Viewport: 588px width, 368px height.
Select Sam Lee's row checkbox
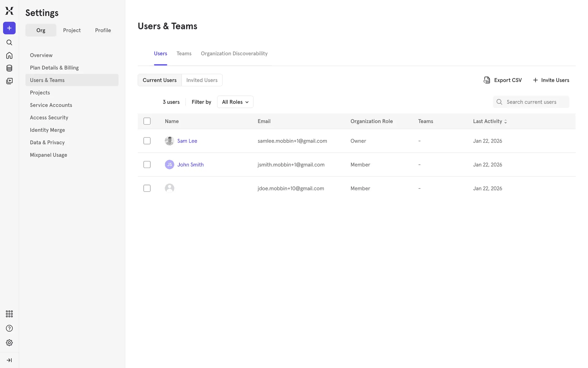(x=147, y=141)
